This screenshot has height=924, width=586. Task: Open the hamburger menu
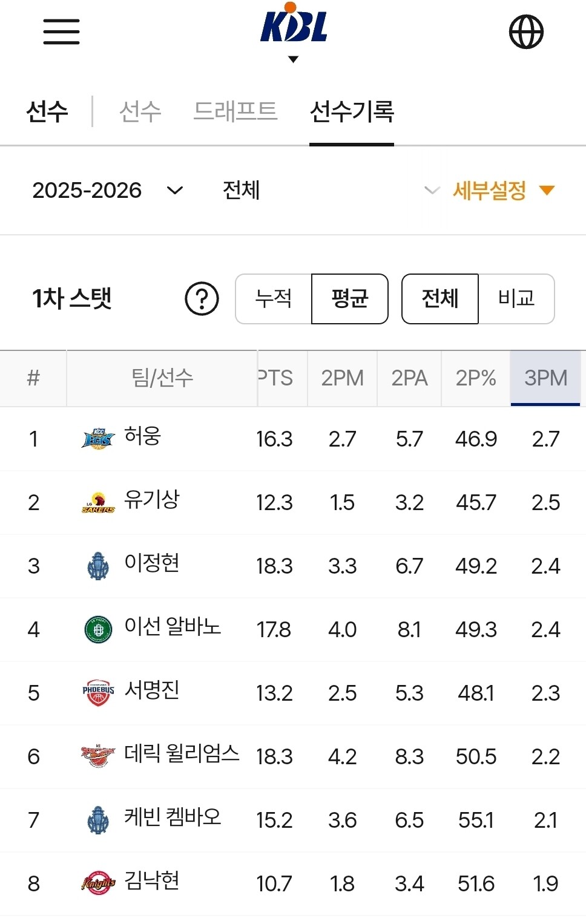61,31
